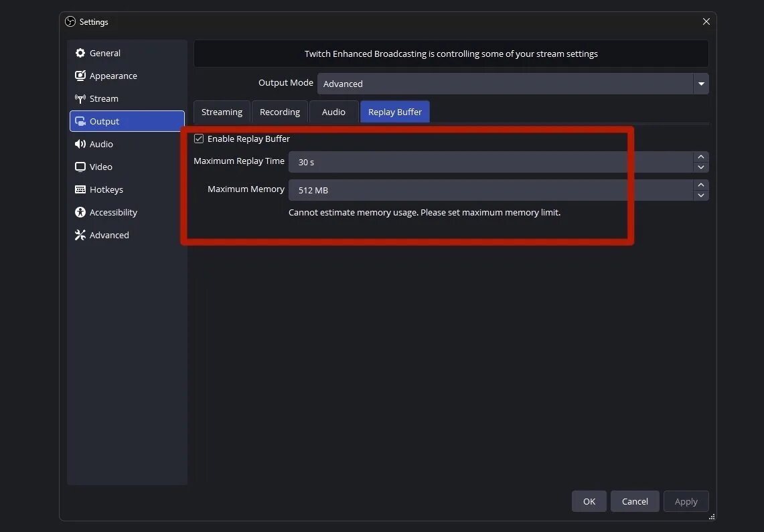Viewport: 764px width, 532px height.
Task: Increase Maximum Replay Time with up arrow
Action: point(700,157)
